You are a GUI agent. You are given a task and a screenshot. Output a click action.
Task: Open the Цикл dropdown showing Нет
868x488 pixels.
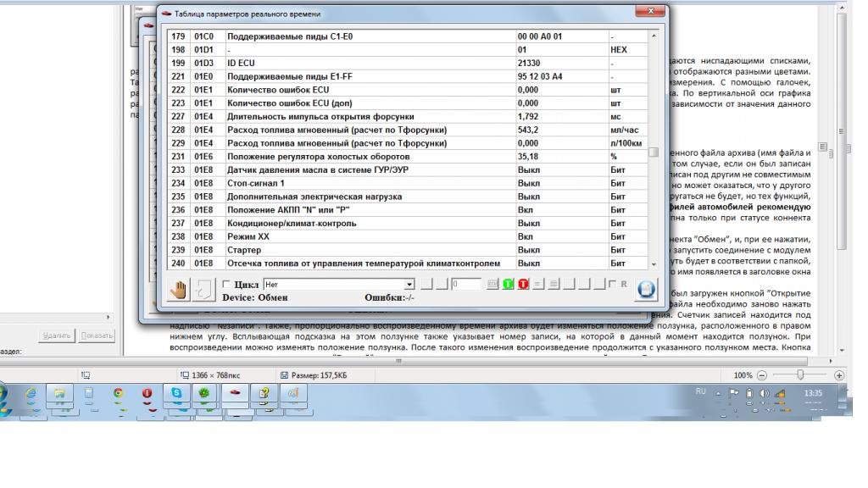pyautogui.click(x=409, y=285)
